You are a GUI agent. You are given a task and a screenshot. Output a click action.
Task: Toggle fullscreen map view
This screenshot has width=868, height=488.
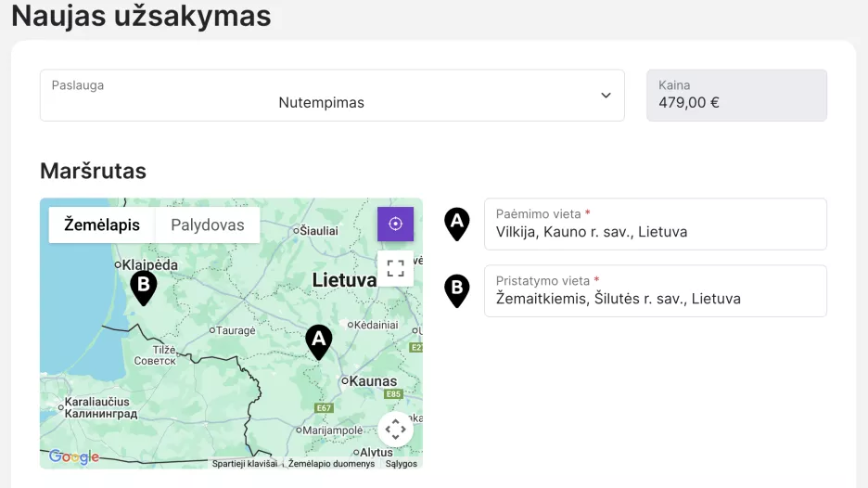pyautogui.click(x=395, y=269)
